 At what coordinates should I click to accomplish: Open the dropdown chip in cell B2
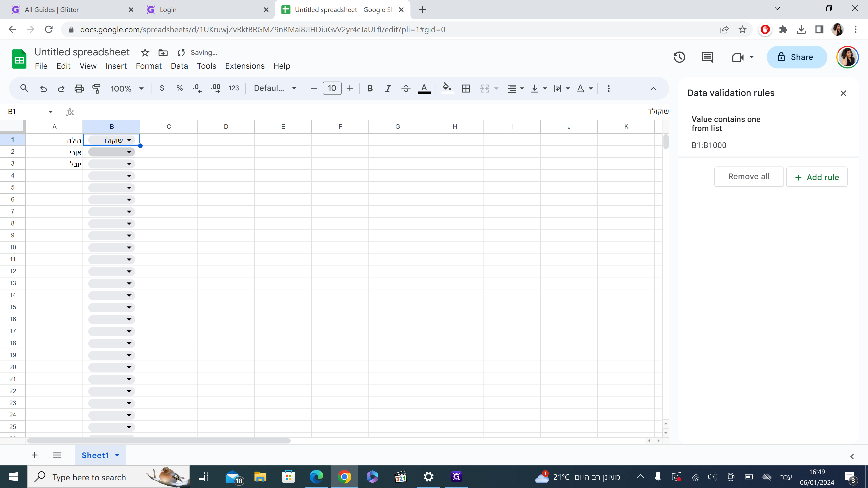(111, 152)
